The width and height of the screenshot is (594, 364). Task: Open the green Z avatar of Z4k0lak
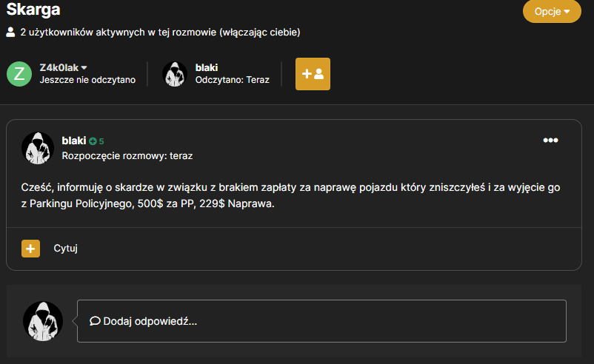[x=19, y=74]
